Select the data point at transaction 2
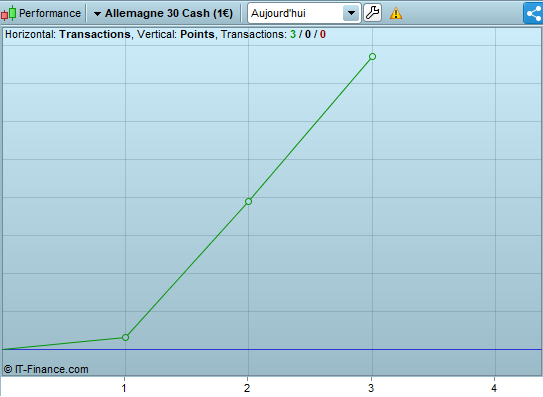Image resolution: width=543 pixels, height=397 pixels. pyautogui.click(x=248, y=201)
